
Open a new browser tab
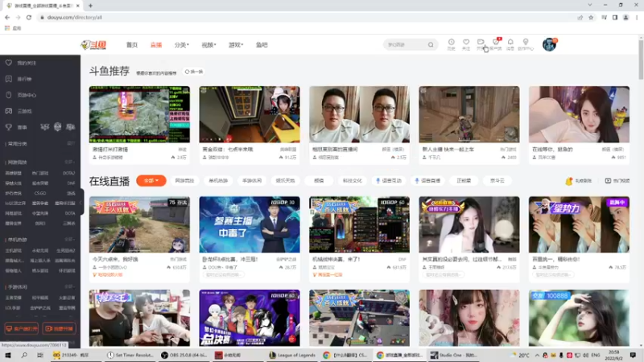tap(90, 6)
